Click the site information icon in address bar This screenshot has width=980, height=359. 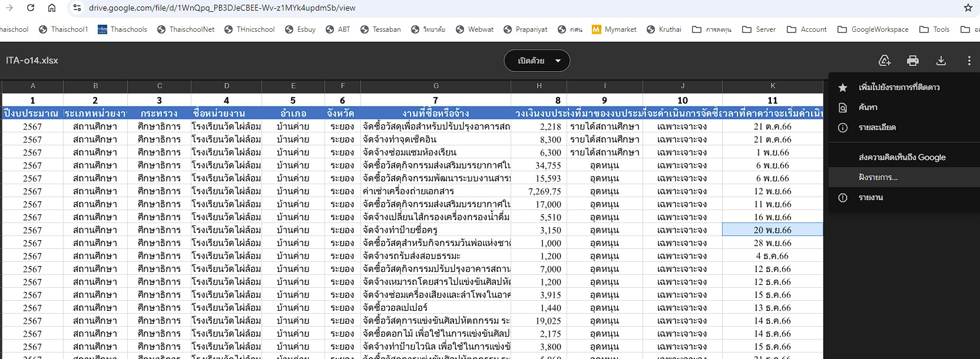pyautogui.click(x=77, y=8)
